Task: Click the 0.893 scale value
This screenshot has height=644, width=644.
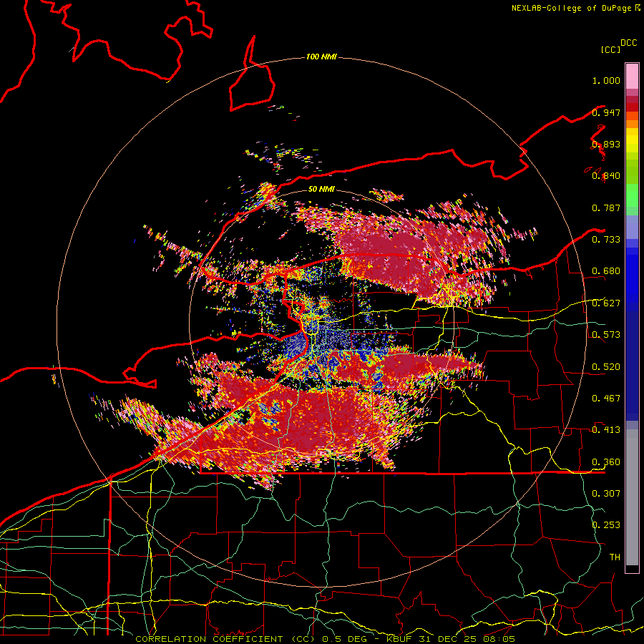Action: tap(606, 144)
